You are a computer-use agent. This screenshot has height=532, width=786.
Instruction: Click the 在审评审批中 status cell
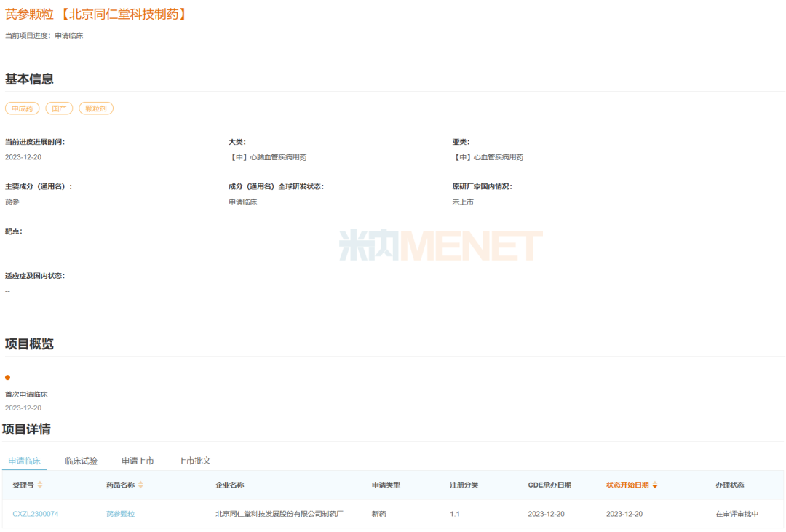pos(737,514)
